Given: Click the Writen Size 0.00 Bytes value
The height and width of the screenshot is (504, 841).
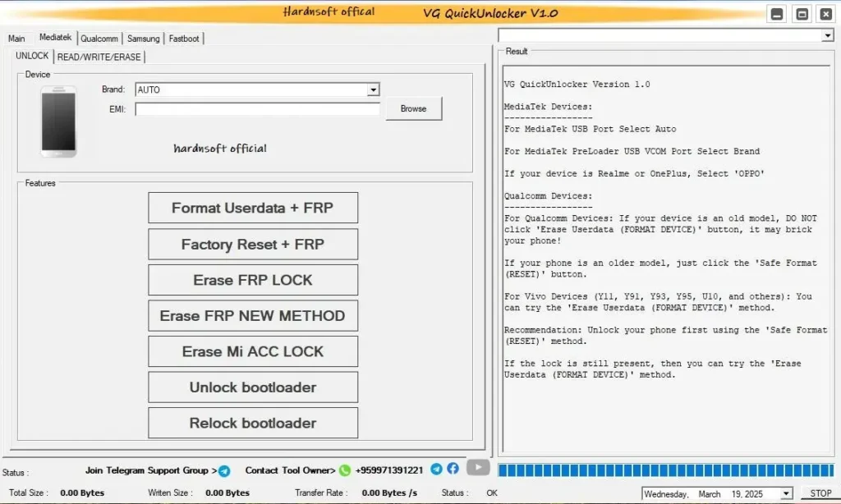Looking at the screenshot, I should [227, 493].
